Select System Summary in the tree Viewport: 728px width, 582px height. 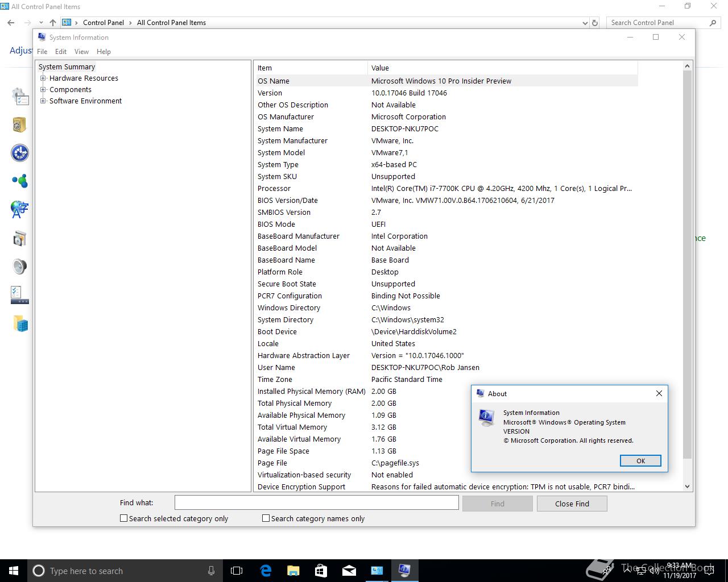click(x=67, y=67)
